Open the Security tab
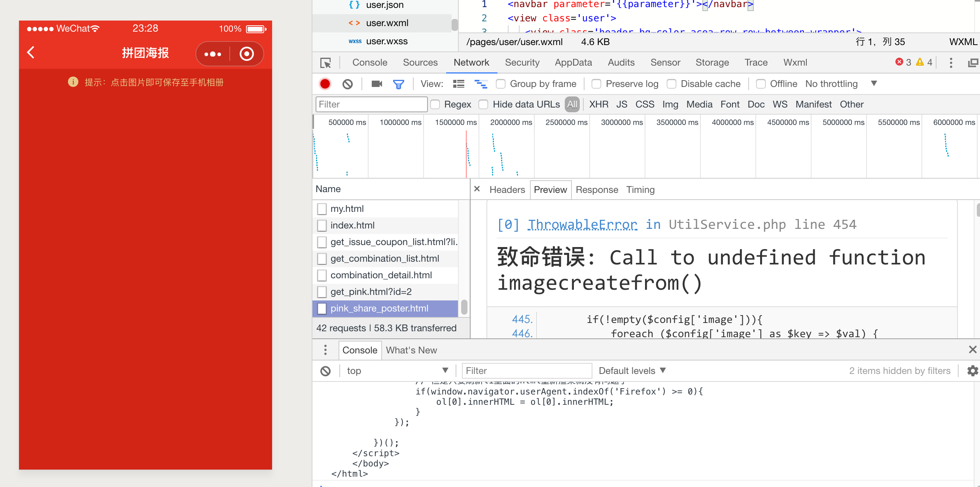Screen dimensions: 980x487 pos(522,62)
